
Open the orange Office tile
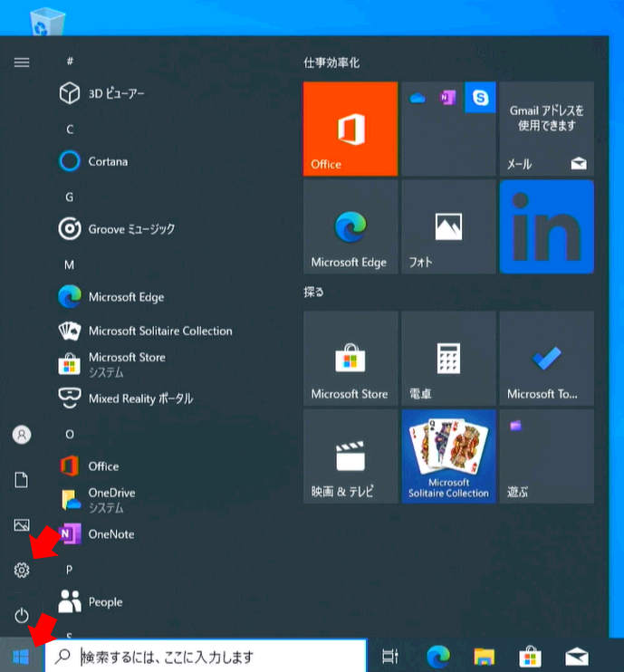coord(350,129)
